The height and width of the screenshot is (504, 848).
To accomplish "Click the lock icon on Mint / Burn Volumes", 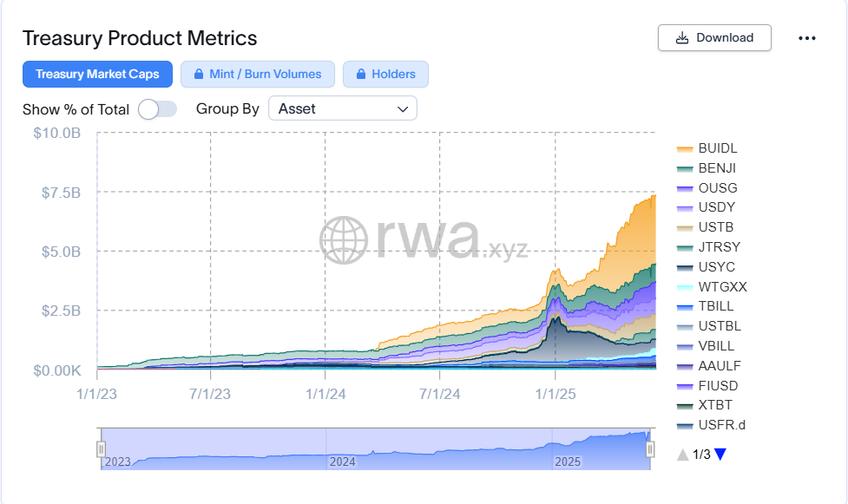I will tap(198, 75).
